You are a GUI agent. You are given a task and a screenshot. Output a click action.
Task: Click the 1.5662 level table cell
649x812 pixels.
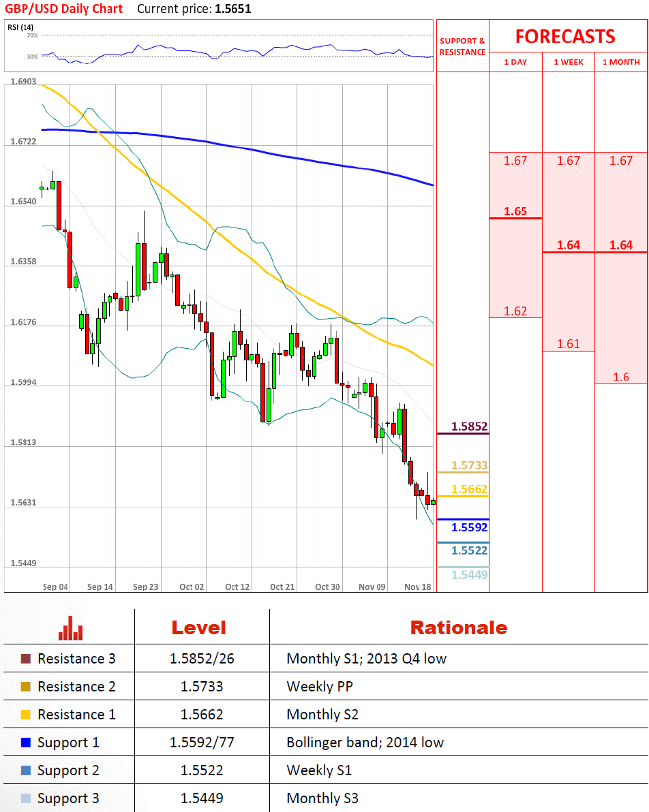202,715
